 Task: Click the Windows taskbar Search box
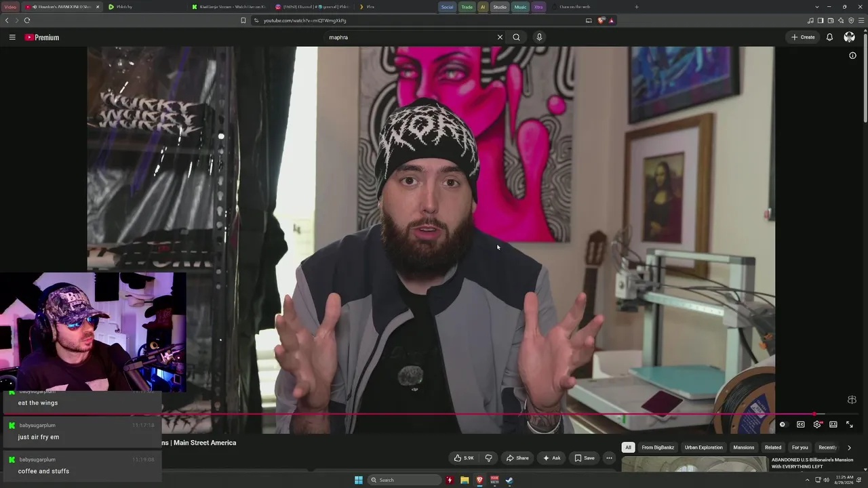[x=405, y=480]
